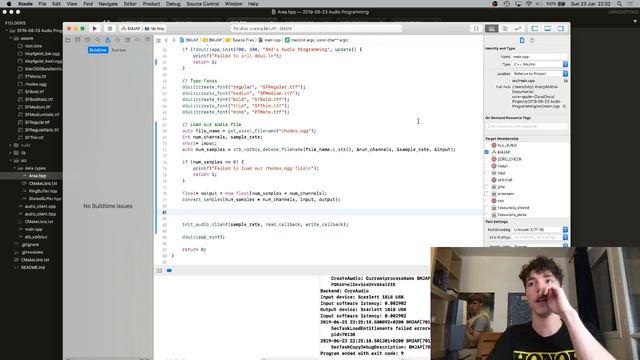Open the Find navigator magnifier icon
Image resolution: width=640 pixels, height=360 pixels.
coord(98,40)
